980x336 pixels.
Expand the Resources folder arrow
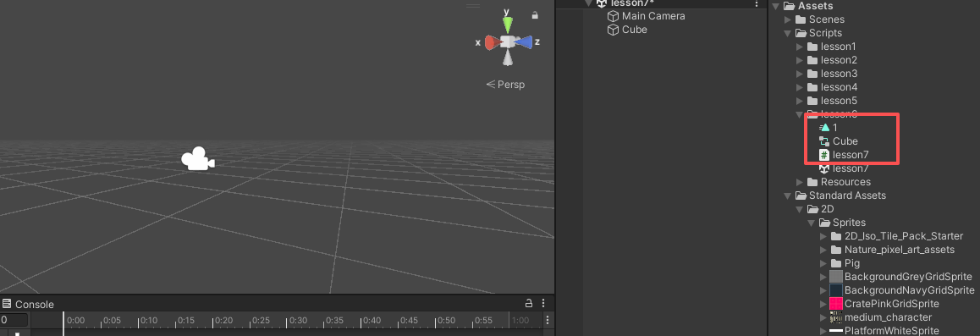[800, 182]
